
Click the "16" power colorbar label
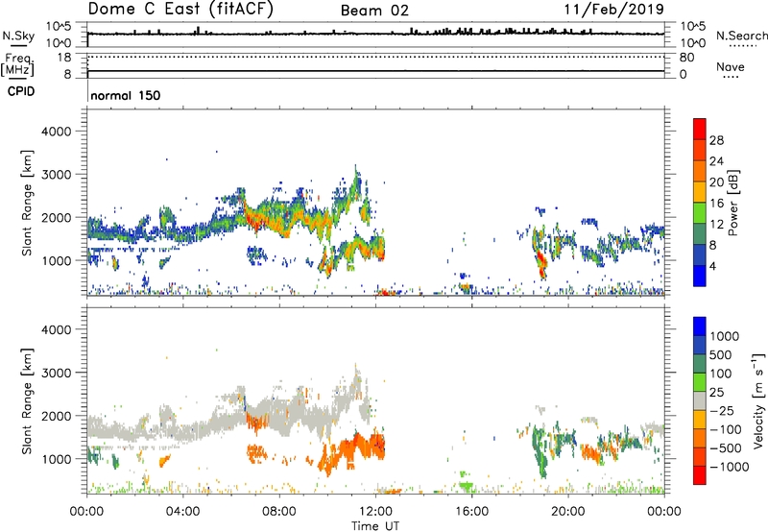point(716,204)
